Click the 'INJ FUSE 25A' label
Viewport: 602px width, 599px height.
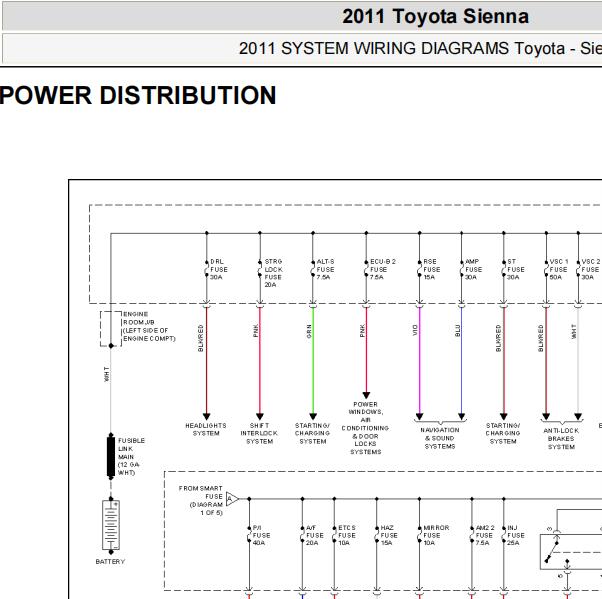(x=516, y=535)
